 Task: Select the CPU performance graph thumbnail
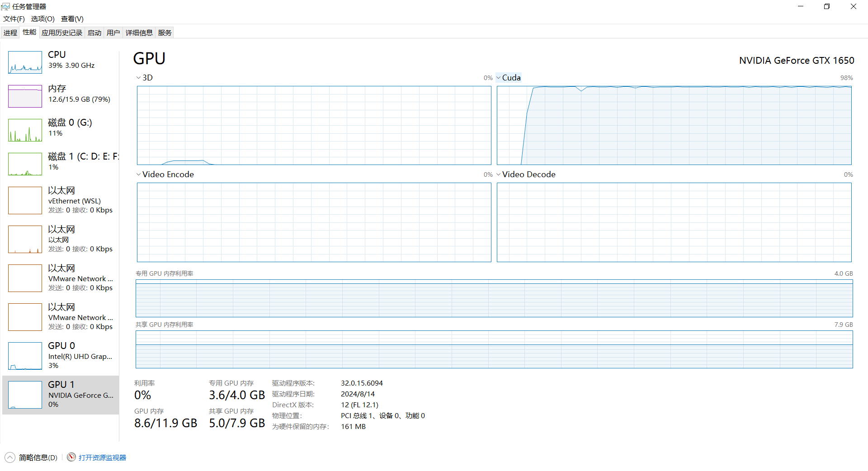click(25, 62)
